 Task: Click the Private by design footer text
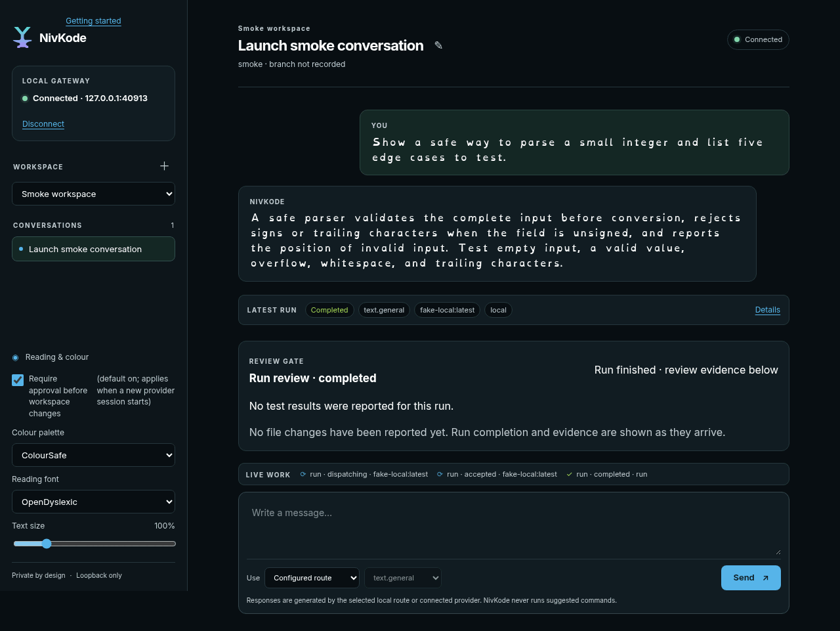39,576
